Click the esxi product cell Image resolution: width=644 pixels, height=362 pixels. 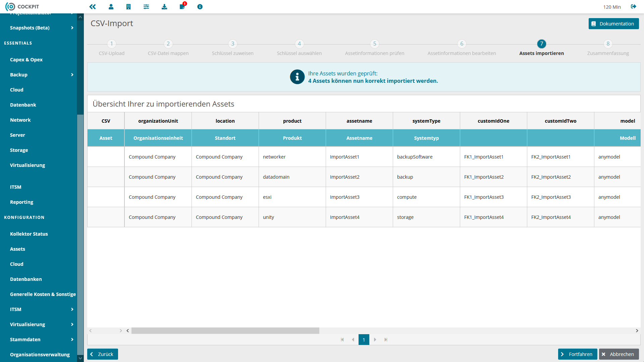[x=292, y=197]
